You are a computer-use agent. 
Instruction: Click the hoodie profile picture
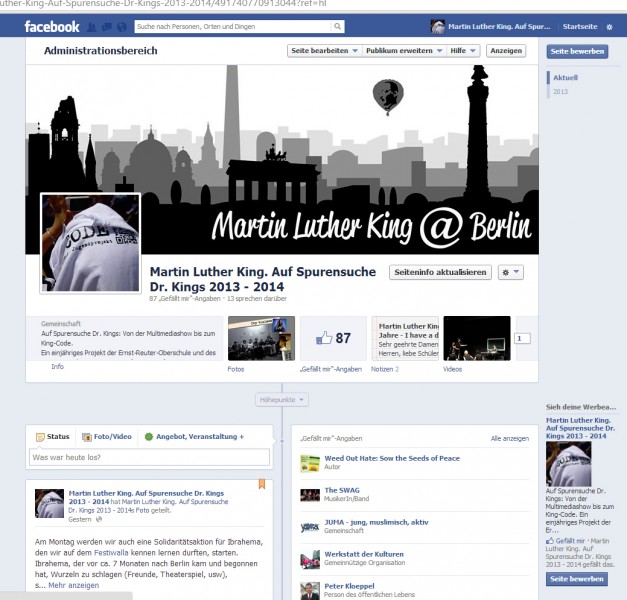tap(90, 243)
